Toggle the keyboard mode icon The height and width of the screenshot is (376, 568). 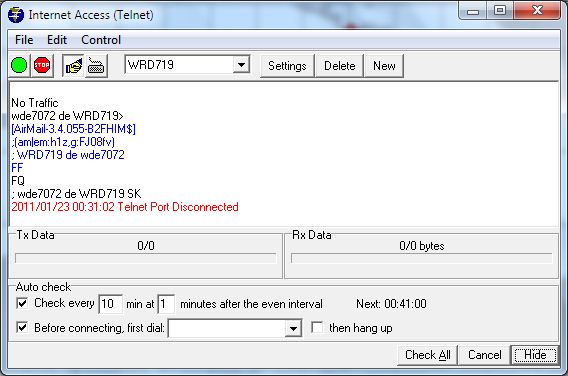click(96, 66)
